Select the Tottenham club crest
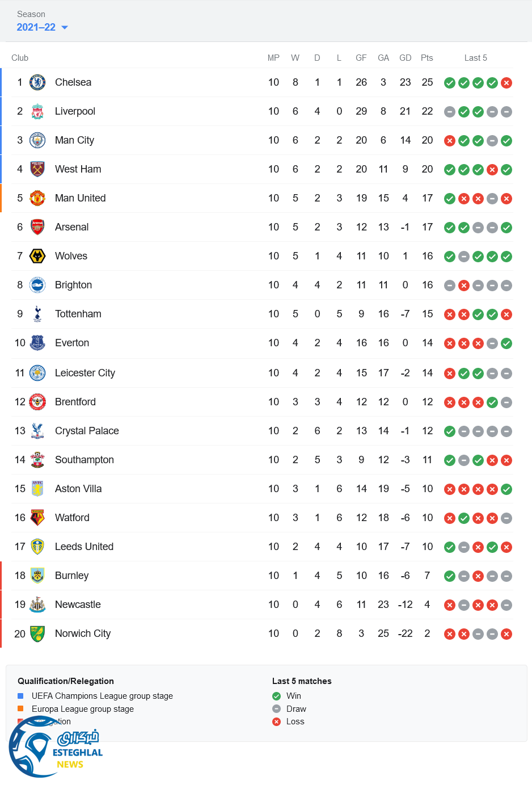Image resolution: width=532 pixels, height=793 pixels. pyautogui.click(x=37, y=314)
